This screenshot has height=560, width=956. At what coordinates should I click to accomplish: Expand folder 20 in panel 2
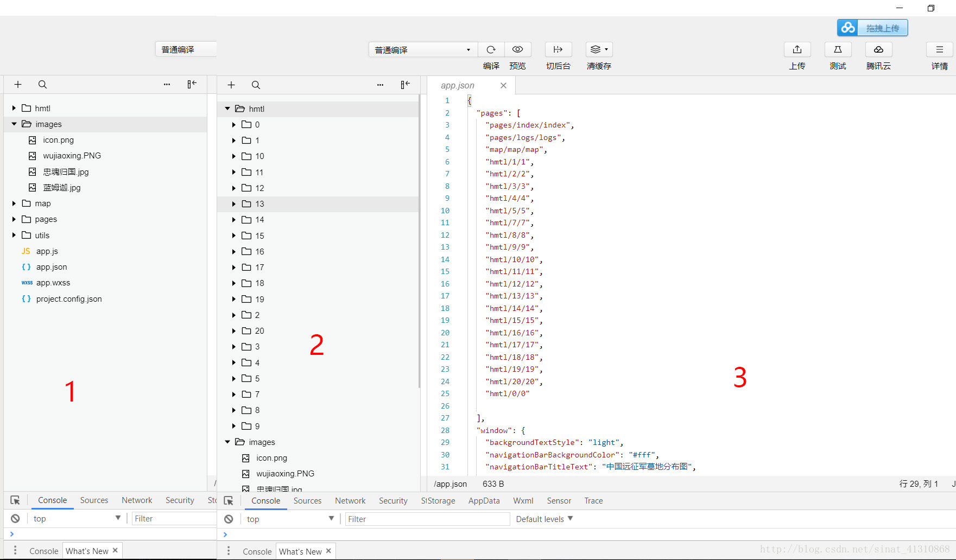point(234,331)
